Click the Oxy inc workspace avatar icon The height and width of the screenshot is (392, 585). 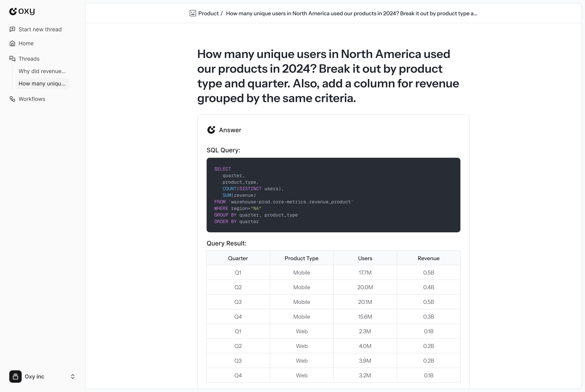15,376
